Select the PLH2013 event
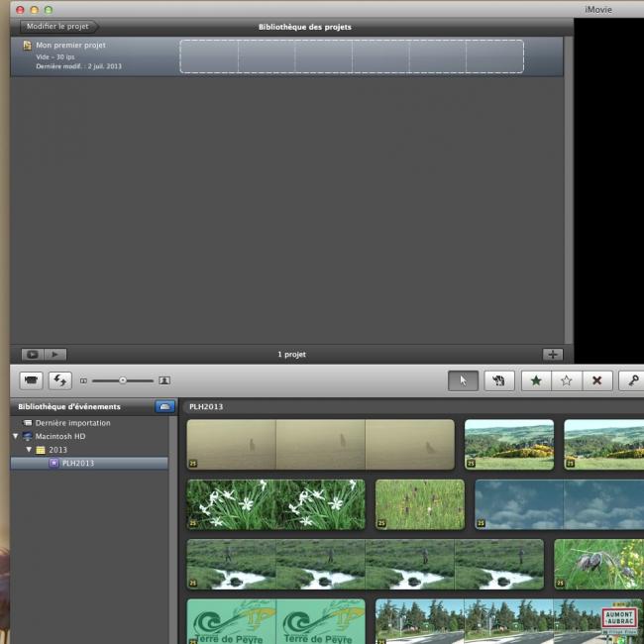 89,463
